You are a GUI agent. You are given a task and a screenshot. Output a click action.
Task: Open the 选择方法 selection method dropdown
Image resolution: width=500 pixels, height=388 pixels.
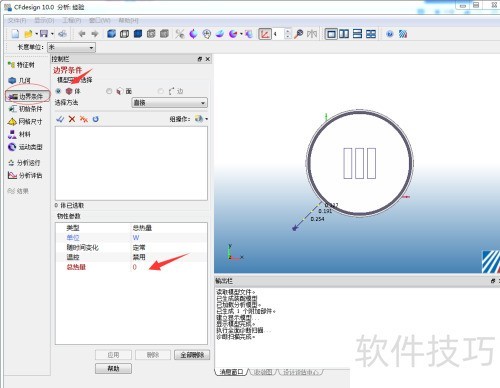pos(170,103)
